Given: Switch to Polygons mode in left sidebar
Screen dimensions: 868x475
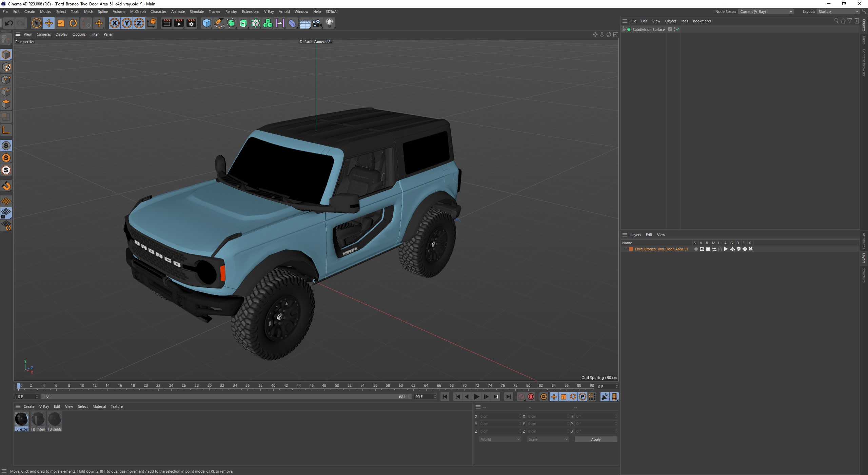Looking at the screenshot, I should (x=6, y=104).
